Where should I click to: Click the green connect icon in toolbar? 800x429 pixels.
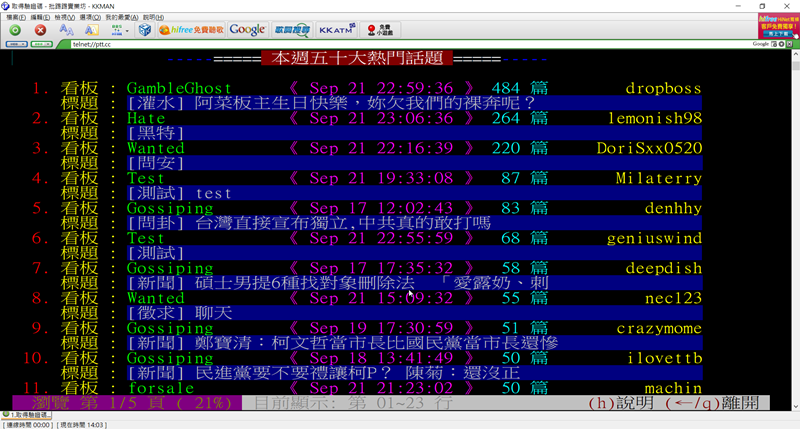click(x=15, y=30)
